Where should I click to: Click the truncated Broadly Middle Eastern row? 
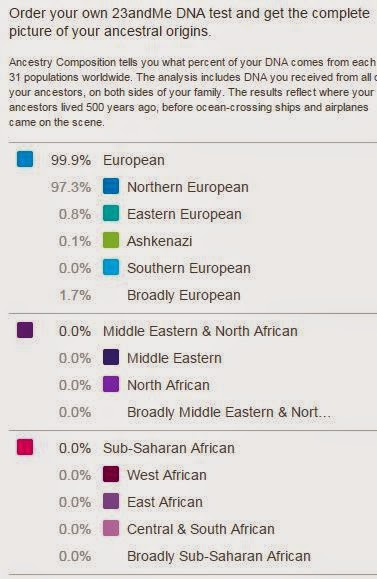(192, 412)
